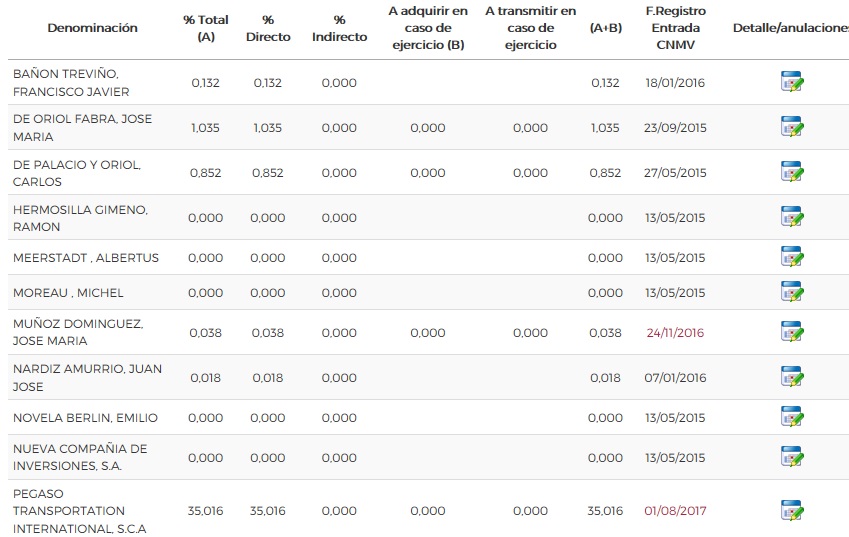
Task: Open detail icon for Nueva Compañia de Inversiones
Action: tap(791, 458)
